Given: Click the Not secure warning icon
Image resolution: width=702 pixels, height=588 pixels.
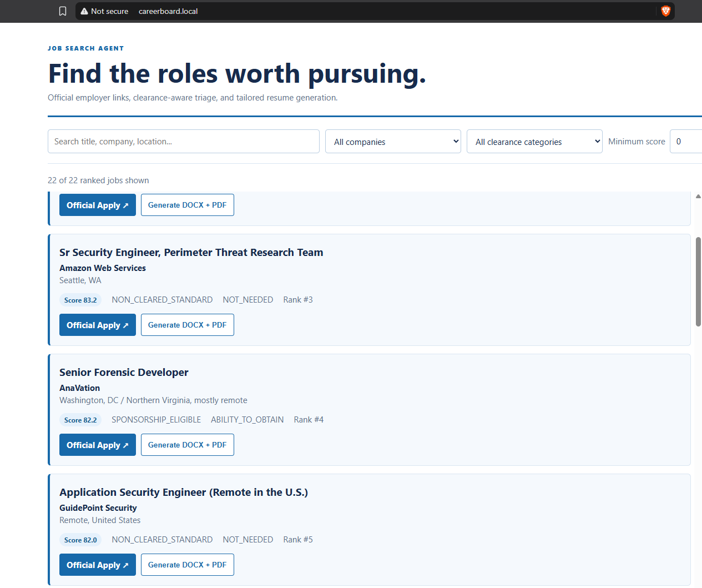Looking at the screenshot, I should (84, 11).
